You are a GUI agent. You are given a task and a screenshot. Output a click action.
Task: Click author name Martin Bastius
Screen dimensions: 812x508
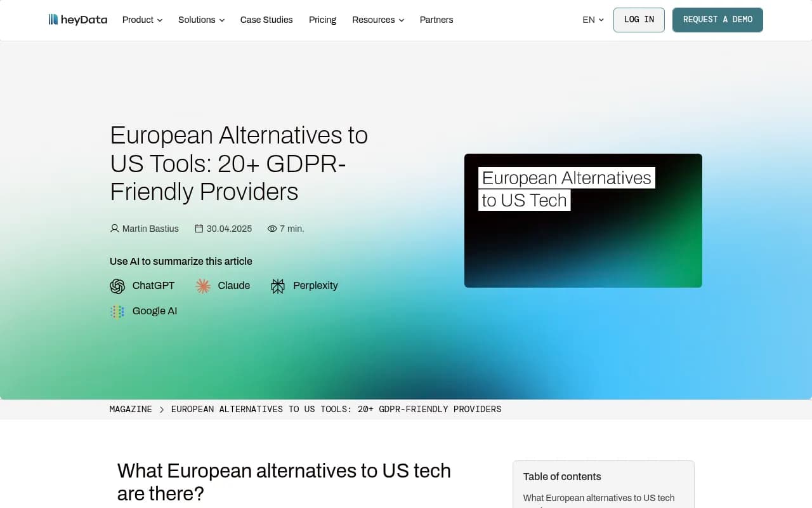pyautogui.click(x=150, y=229)
